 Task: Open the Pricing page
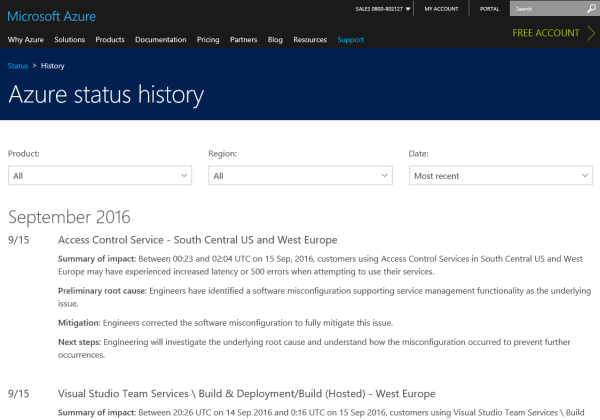pos(208,40)
